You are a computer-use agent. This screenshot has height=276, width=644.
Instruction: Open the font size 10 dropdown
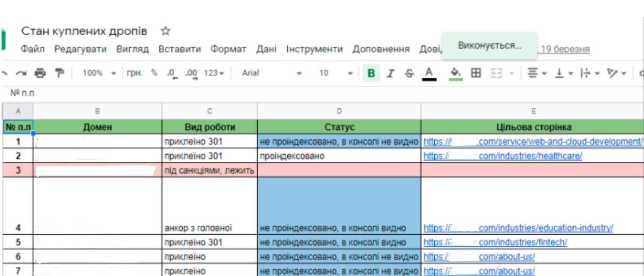(336, 73)
